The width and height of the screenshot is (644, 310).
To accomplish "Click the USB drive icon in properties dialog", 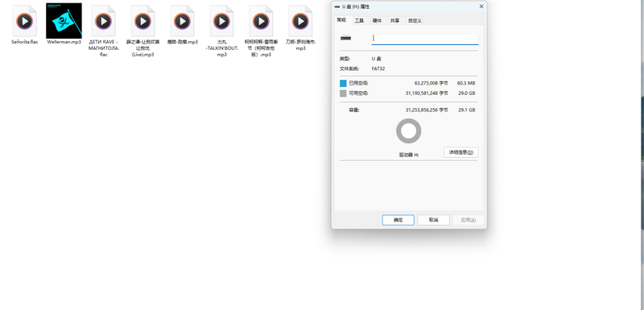I will pos(346,38).
